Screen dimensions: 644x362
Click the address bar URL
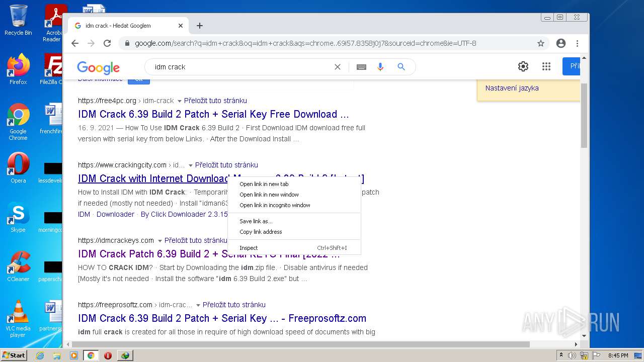pyautogui.click(x=305, y=43)
